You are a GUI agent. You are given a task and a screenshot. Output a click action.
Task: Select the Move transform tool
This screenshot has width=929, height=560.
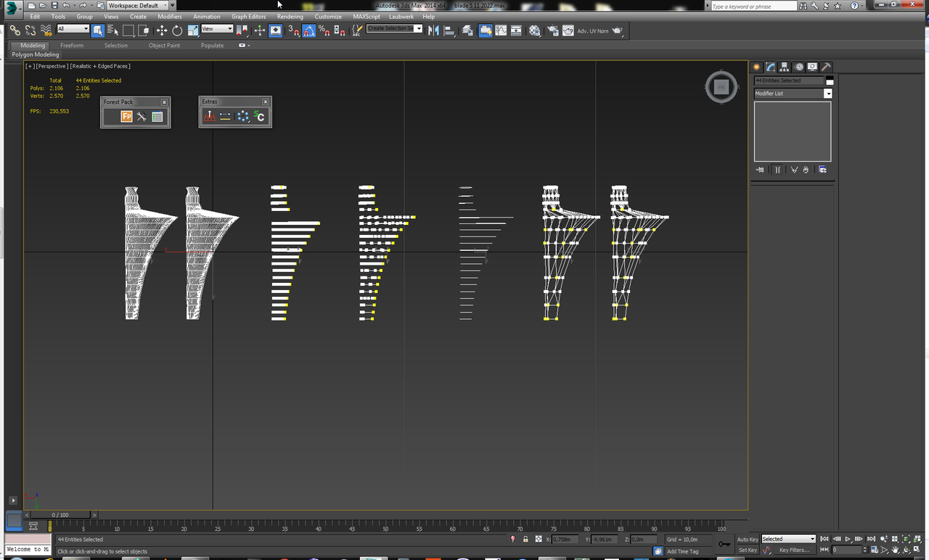click(x=161, y=30)
